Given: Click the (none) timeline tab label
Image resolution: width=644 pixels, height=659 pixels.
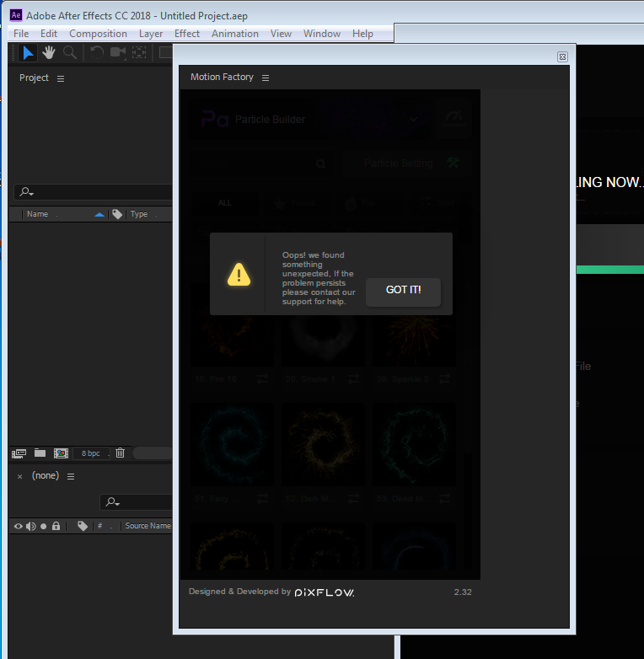Looking at the screenshot, I should pos(46,475).
